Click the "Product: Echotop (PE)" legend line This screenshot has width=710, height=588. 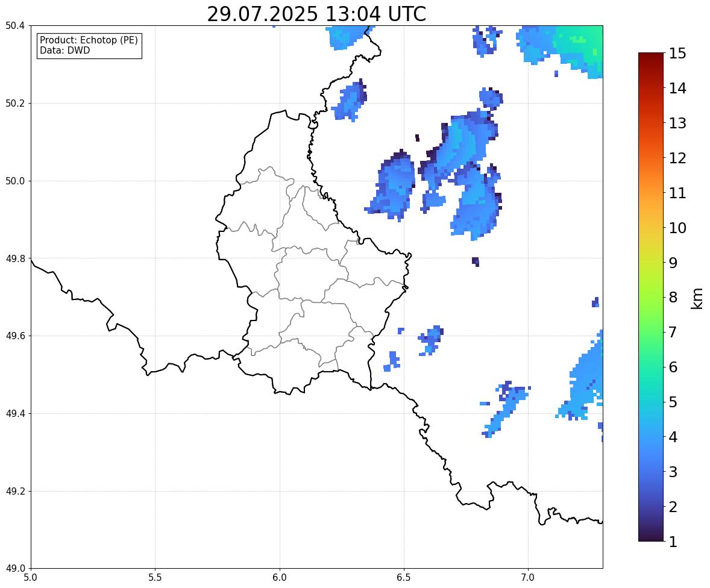click(89, 40)
